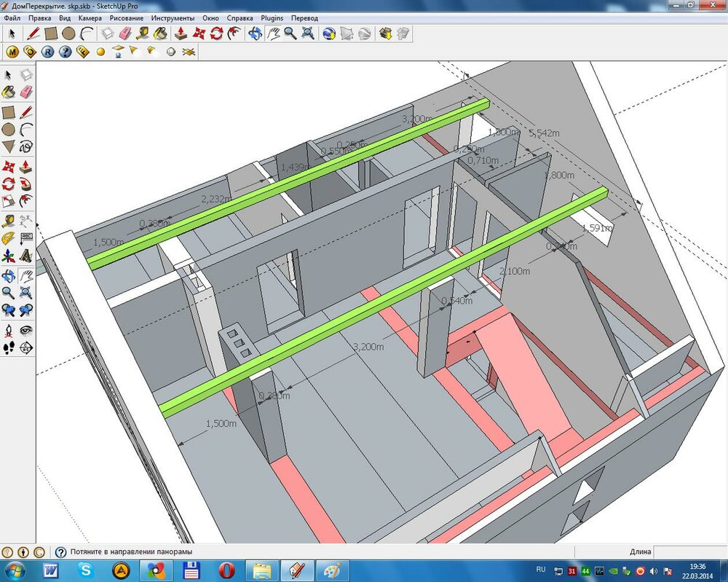
Task: Select the Freehand drawing tool
Action: pyautogui.click(x=26, y=147)
